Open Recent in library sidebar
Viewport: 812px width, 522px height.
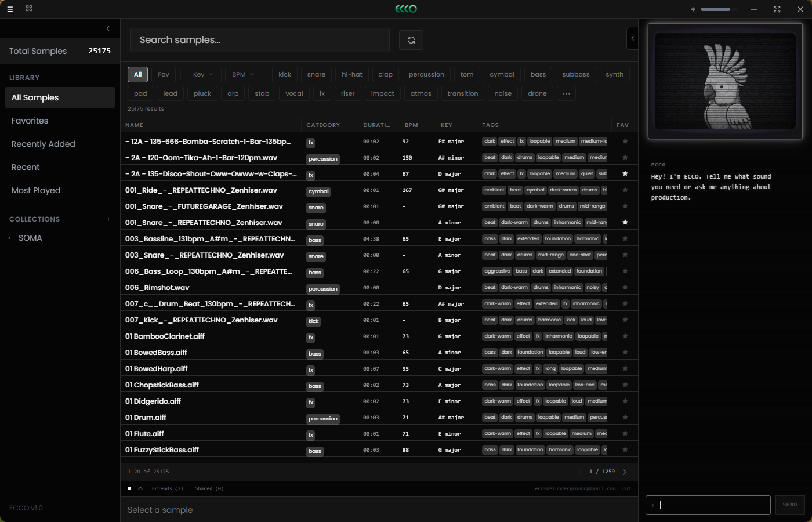(x=60, y=167)
